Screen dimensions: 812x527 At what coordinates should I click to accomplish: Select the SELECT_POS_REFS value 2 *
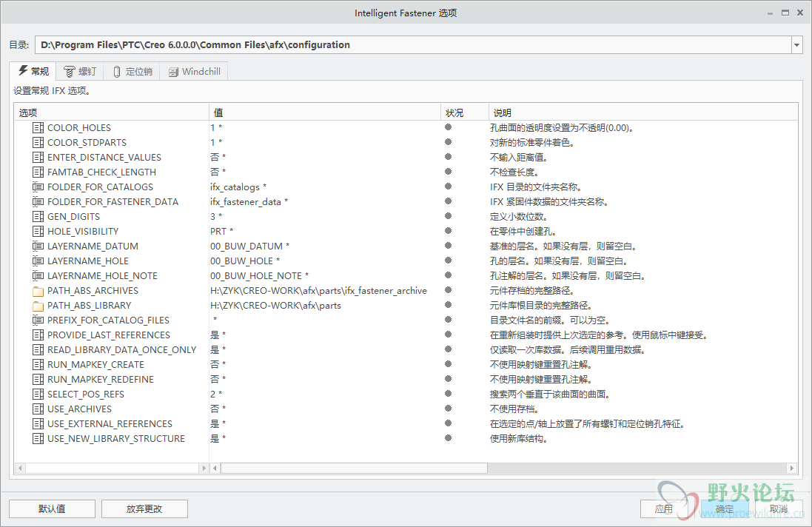tap(216, 394)
